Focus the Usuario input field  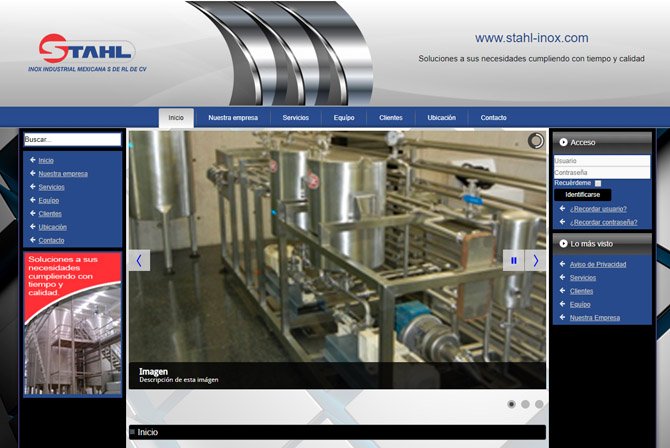pos(601,160)
